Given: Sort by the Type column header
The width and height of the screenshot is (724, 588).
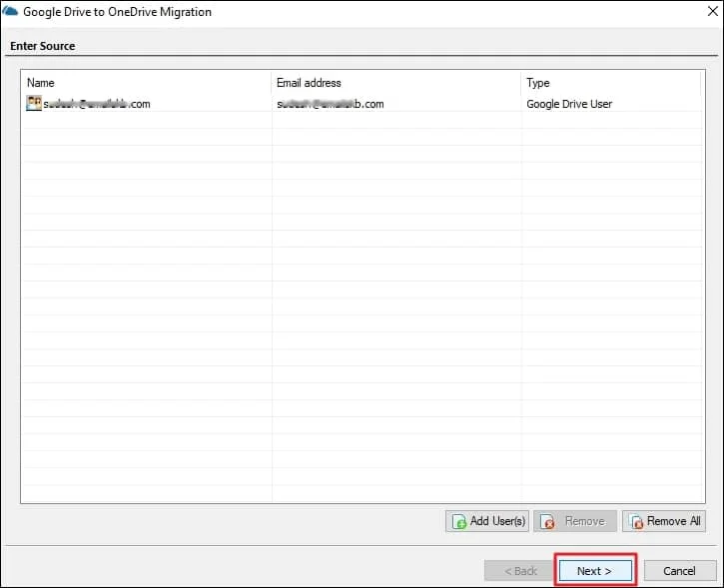Looking at the screenshot, I should (611, 83).
